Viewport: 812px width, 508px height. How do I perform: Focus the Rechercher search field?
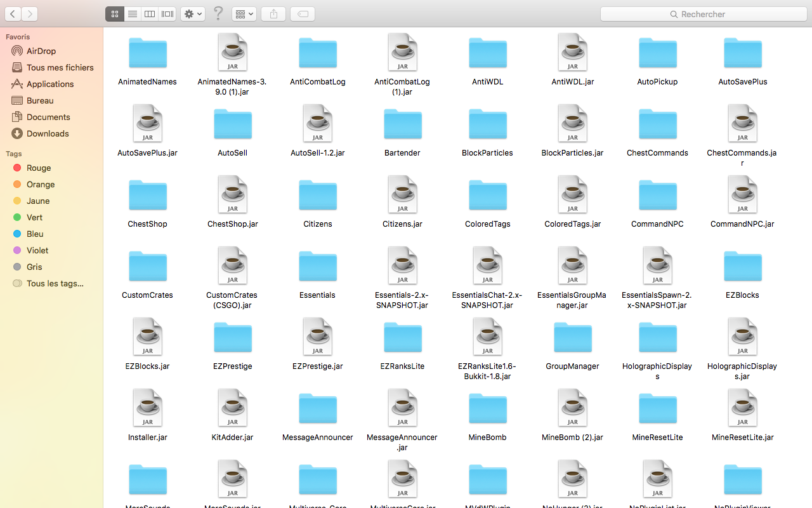click(x=703, y=14)
